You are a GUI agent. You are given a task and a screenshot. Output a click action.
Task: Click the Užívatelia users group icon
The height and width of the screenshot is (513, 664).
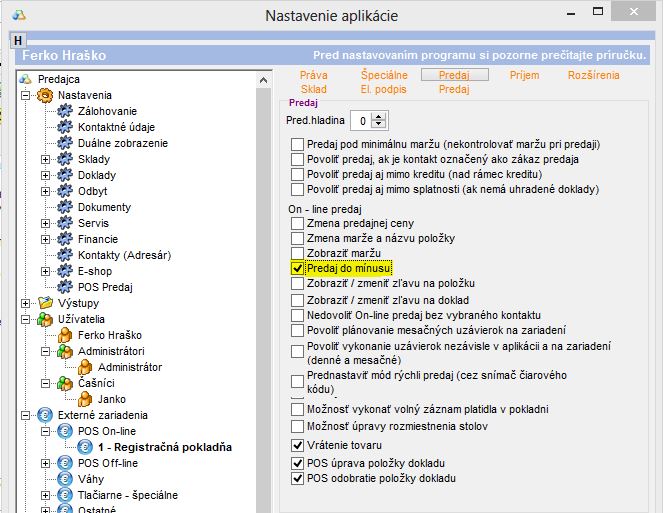click(44, 319)
